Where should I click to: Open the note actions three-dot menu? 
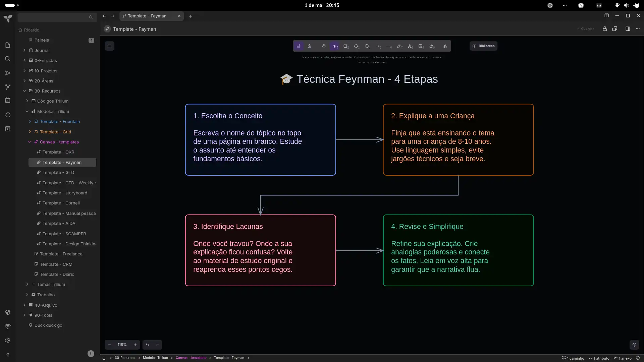pyautogui.click(x=638, y=29)
